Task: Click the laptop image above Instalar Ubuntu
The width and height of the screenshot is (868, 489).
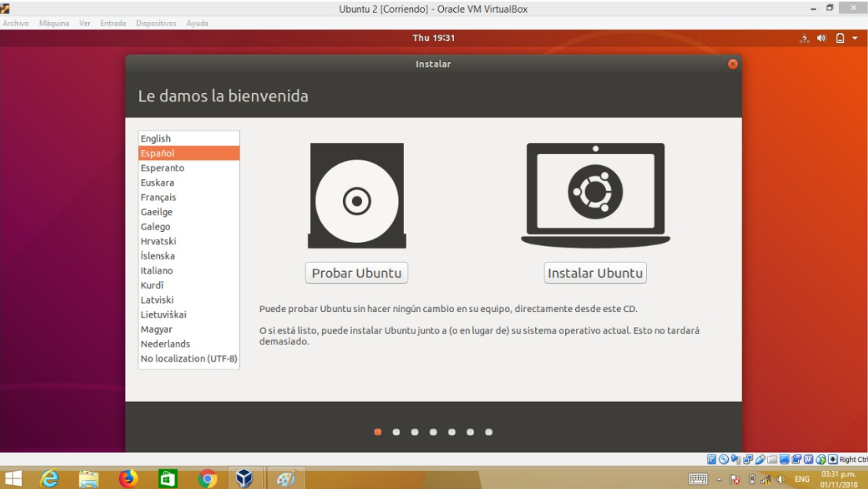Action: 596,195
